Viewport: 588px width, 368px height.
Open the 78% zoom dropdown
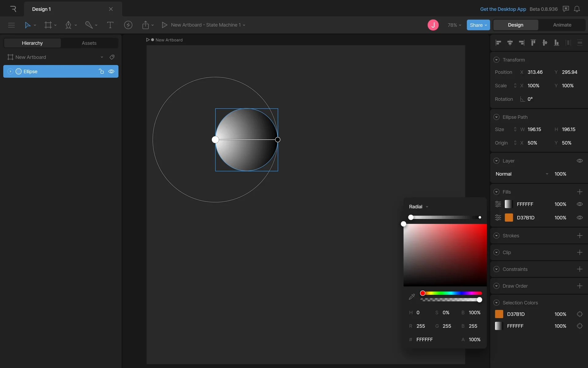(454, 25)
